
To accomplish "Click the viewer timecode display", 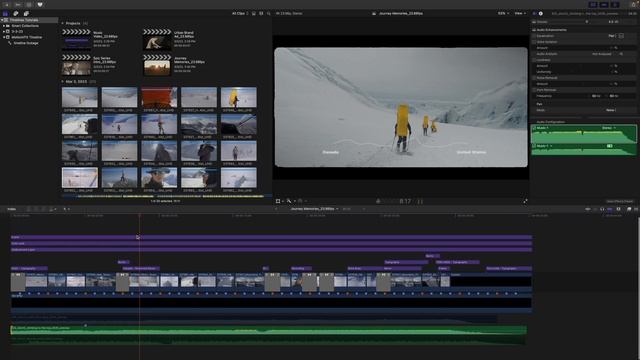I will (404, 201).
